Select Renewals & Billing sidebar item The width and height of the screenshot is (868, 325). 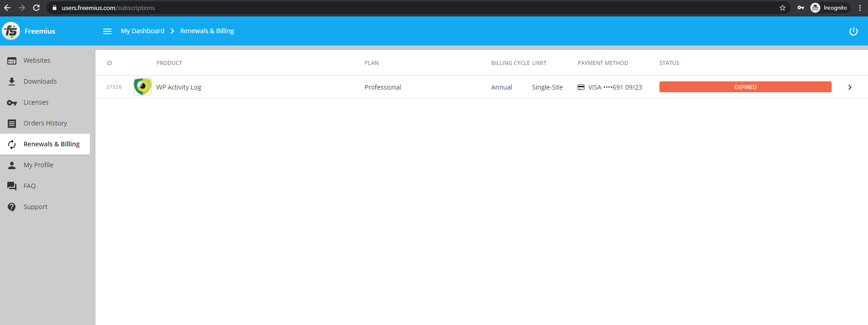click(45, 144)
